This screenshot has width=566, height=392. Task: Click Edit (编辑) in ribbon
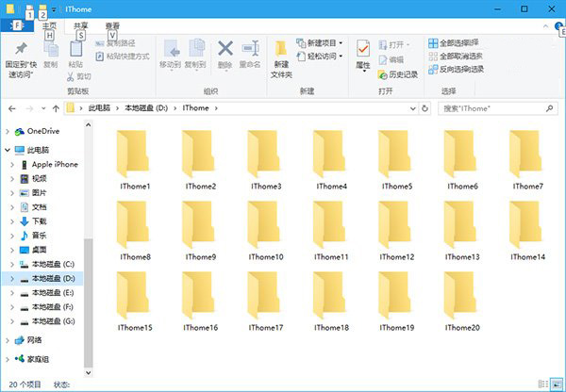pos(391,60)
